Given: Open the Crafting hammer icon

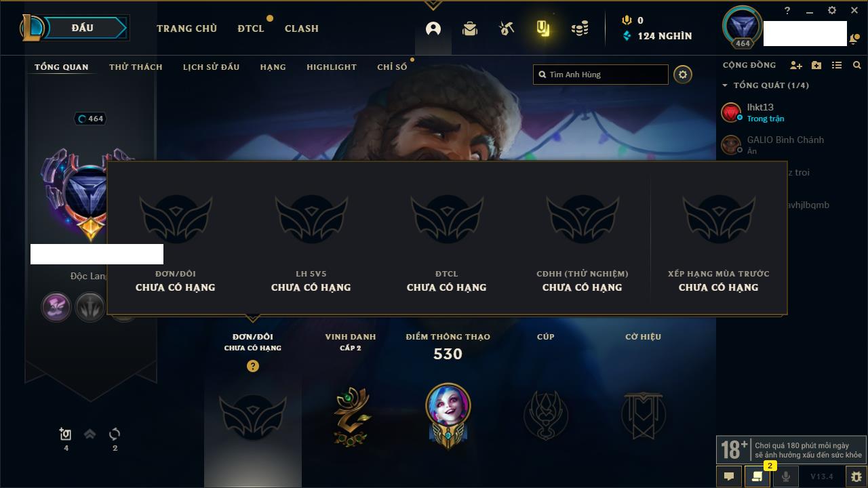Looking at the screenshot, I should click(507, 28).
